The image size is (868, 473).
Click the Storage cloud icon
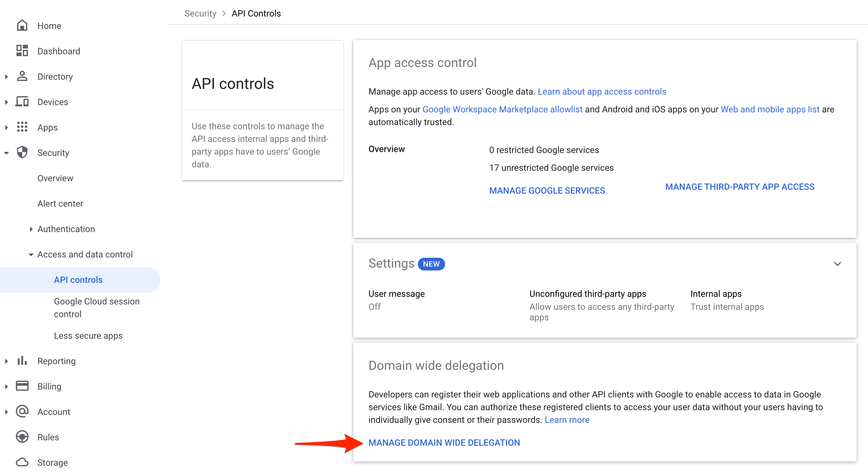(x=22, y=462)
